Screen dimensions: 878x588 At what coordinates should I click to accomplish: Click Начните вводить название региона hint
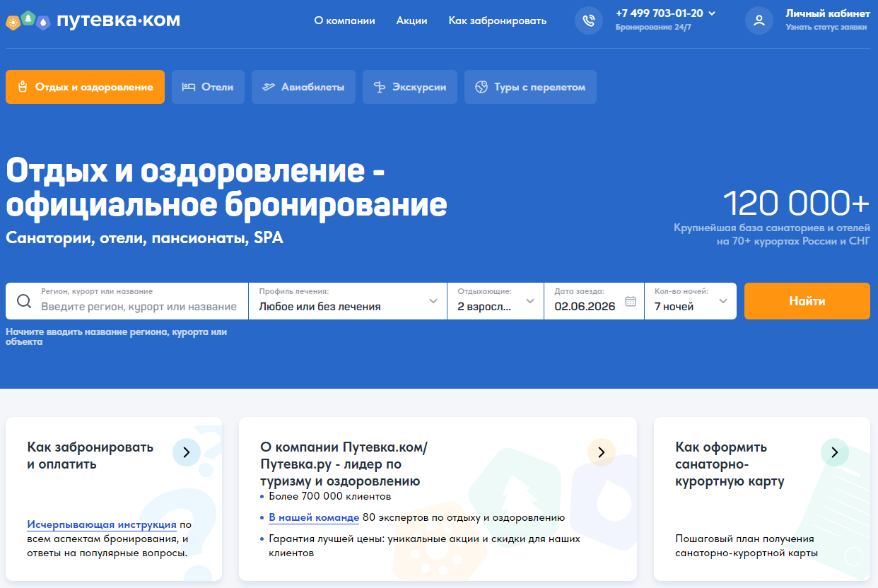pos(116,336)
